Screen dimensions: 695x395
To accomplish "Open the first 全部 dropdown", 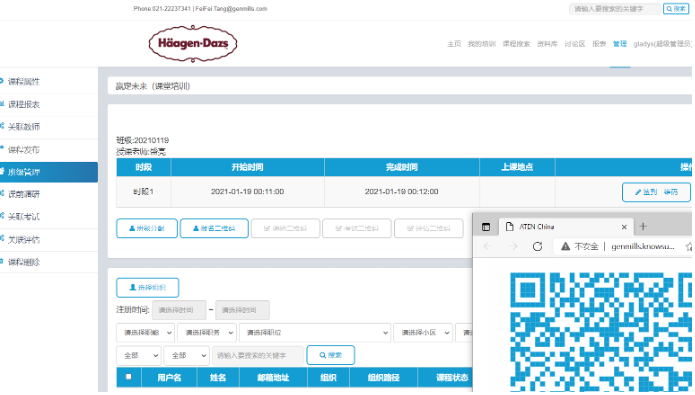I will tap(139, 356).
